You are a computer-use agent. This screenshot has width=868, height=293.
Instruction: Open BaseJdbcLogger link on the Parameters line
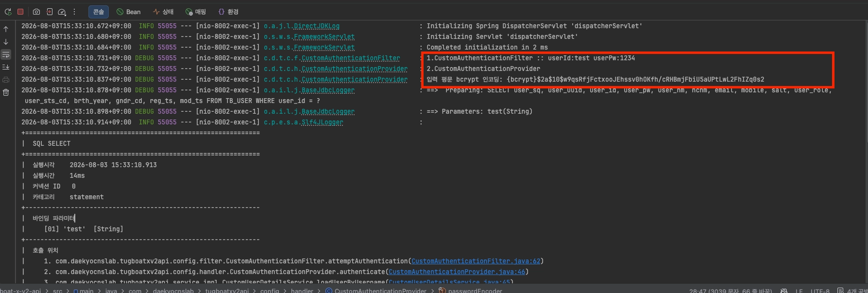(x=328, y=112)
